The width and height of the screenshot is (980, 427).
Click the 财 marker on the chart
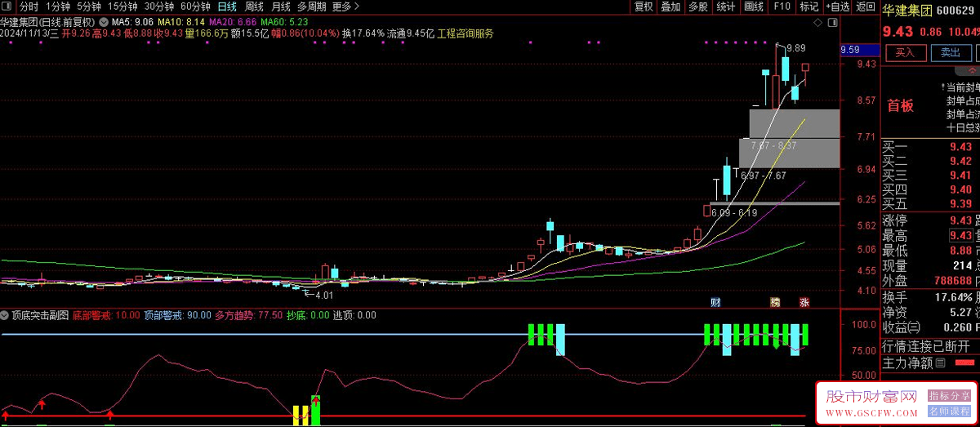click(715, 302)
